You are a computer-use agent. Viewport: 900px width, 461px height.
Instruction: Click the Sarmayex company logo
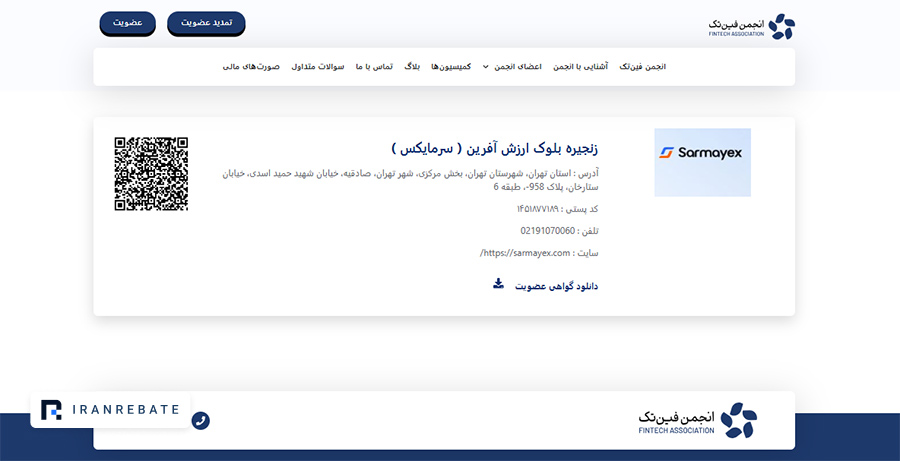coord(703,162)
